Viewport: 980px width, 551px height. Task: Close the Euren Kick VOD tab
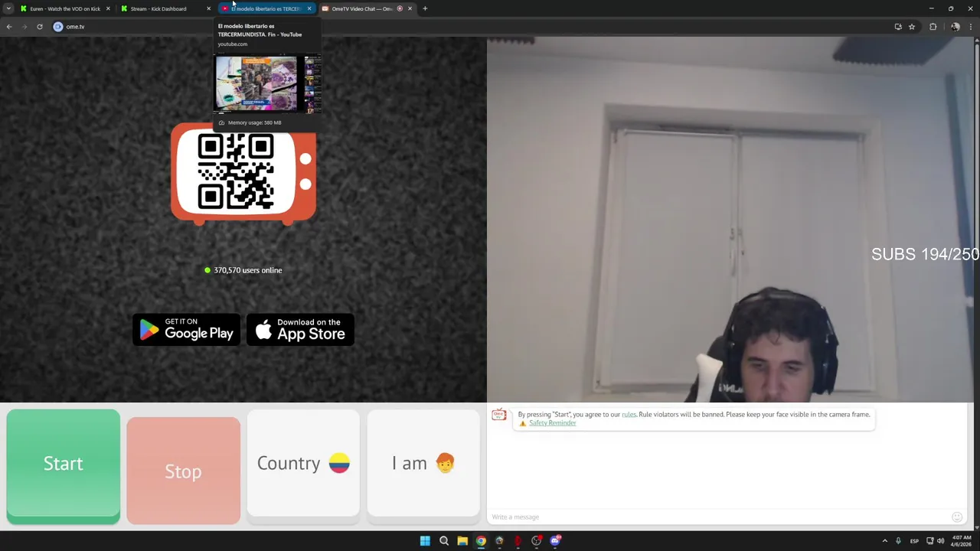(108, 8)
